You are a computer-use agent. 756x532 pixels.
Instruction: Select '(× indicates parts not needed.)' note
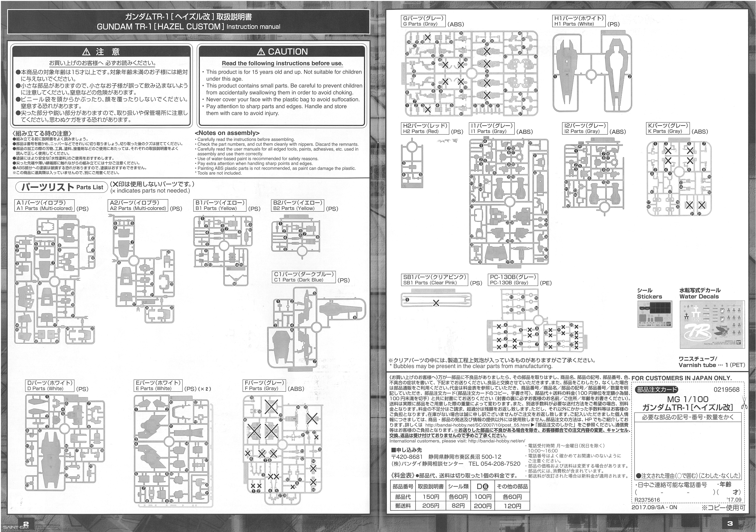tap(150, 191)
